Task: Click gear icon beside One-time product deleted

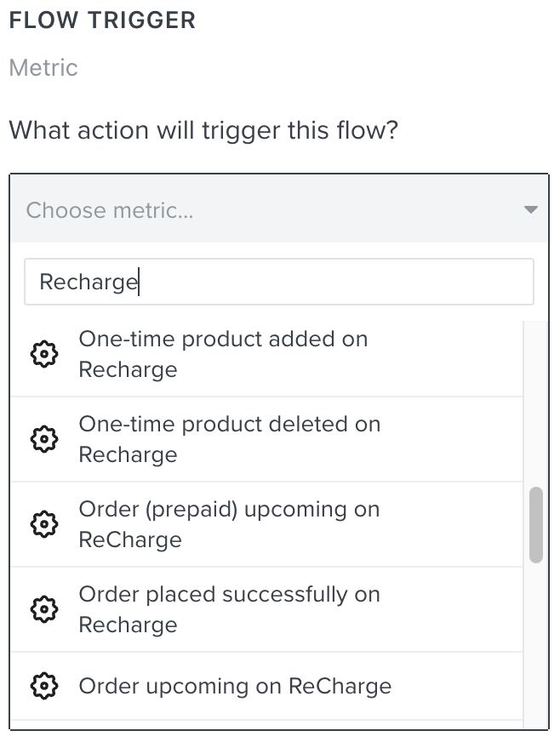Action: 44,439
